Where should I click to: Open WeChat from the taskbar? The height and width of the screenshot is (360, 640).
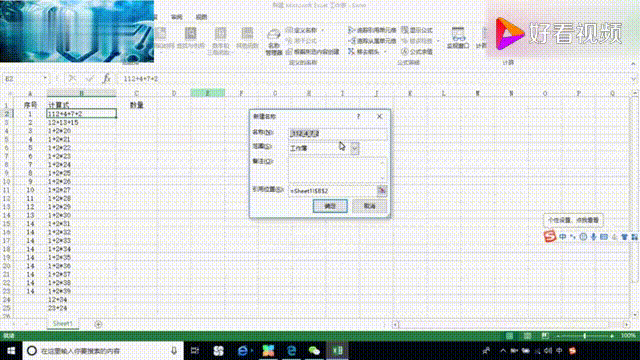[314, 351]
